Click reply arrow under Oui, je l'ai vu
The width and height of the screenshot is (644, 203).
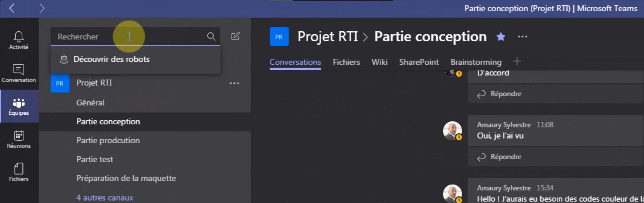point(481,157)
